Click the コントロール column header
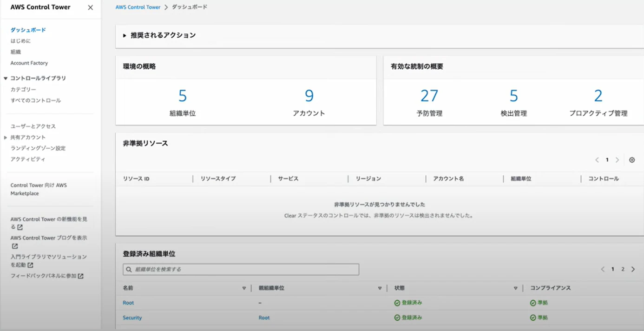 (604, 179)
